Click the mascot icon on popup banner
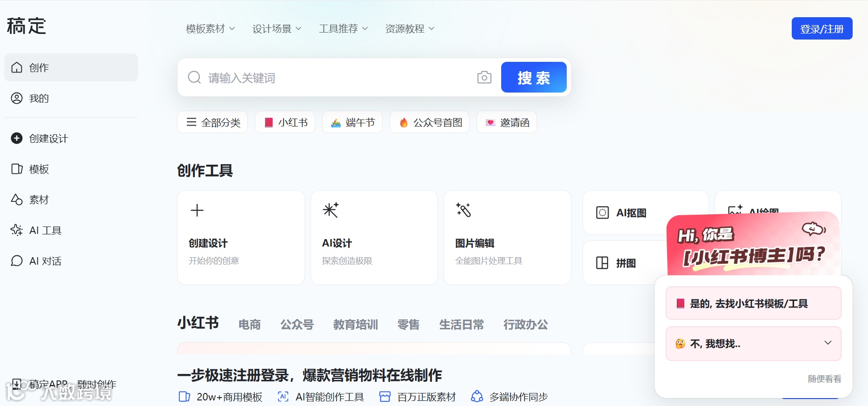868x406 pixels. [814, 228]
